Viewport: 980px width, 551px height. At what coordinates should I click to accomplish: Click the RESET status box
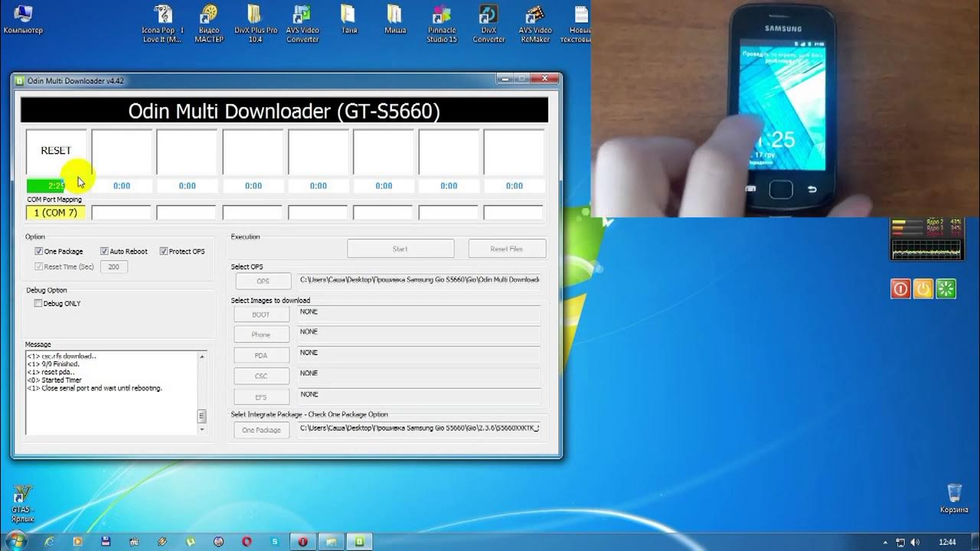(x=56, y=152)
